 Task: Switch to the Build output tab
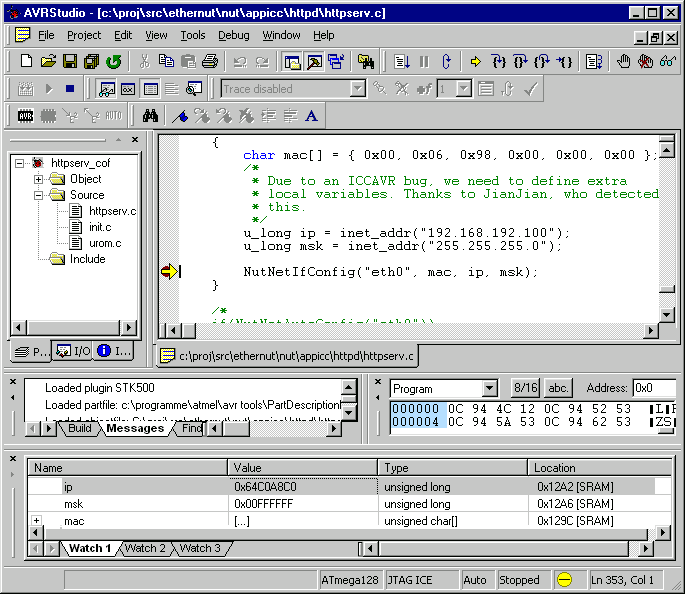[80, 428]
